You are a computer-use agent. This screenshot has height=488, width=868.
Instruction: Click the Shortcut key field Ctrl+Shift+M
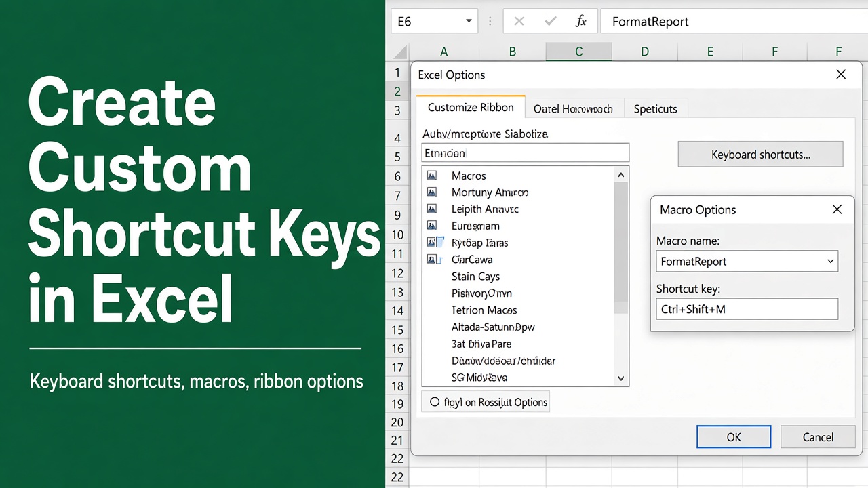[747, 309]
